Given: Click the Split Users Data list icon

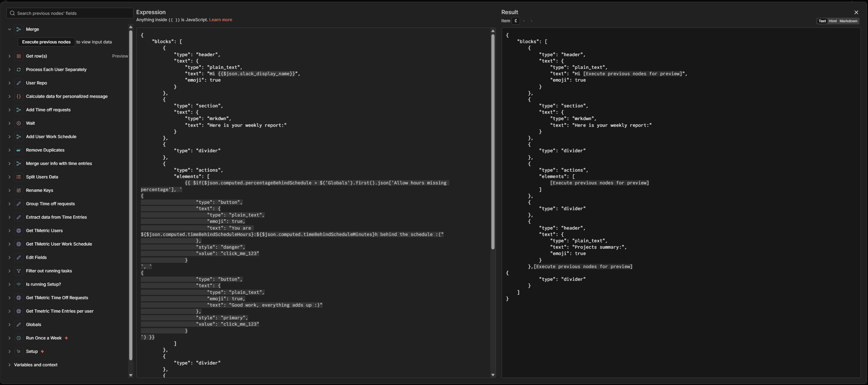Looking at the screenshot, I should 19,177.
